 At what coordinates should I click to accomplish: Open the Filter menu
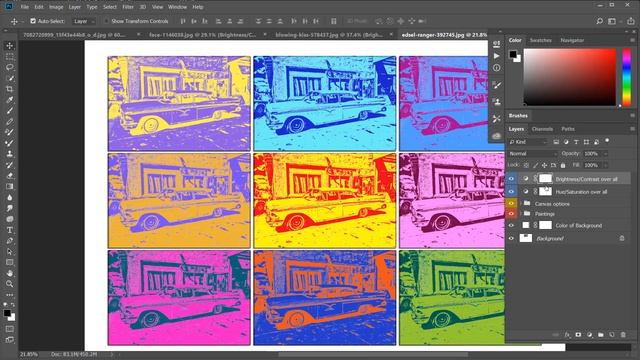click(128, 7)
